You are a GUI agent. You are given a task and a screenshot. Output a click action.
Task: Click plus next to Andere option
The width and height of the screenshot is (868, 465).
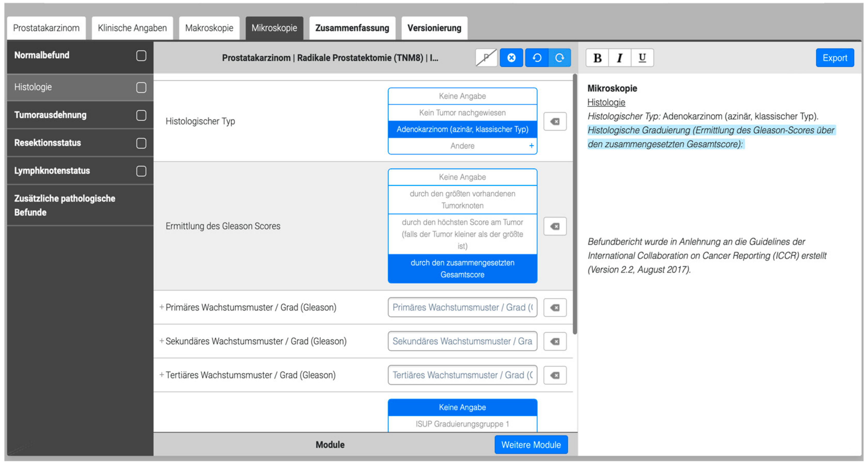[x=531, y=145]
